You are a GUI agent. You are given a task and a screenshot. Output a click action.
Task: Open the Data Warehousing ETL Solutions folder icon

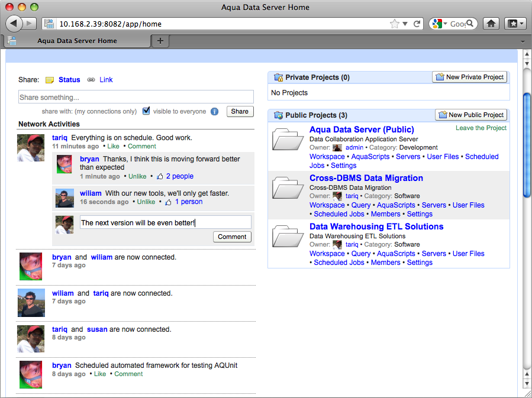click(x=288, y=236)
